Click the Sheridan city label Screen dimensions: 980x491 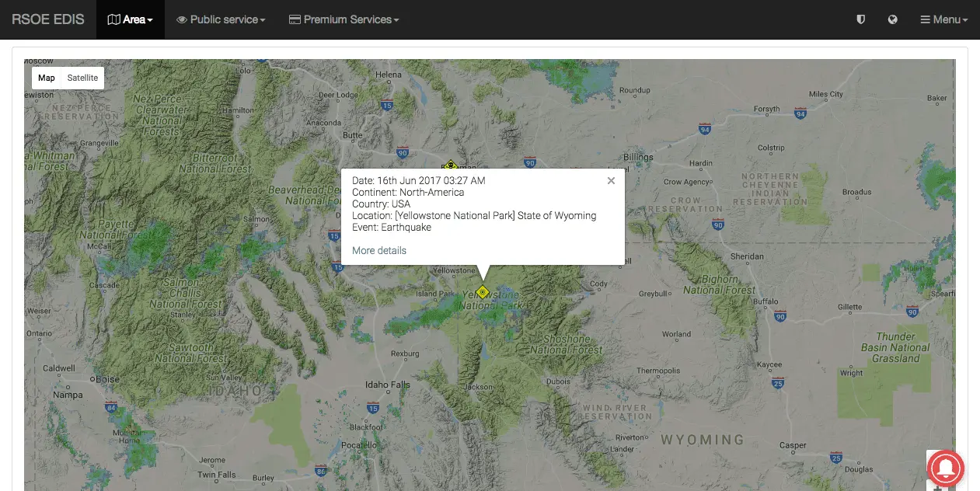[x=748, y=256]
